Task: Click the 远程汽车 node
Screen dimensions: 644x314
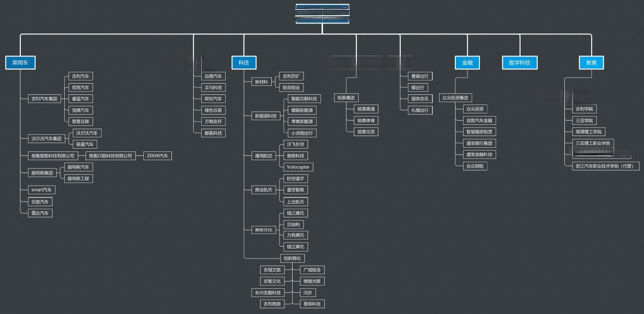Action: (213, 76)
